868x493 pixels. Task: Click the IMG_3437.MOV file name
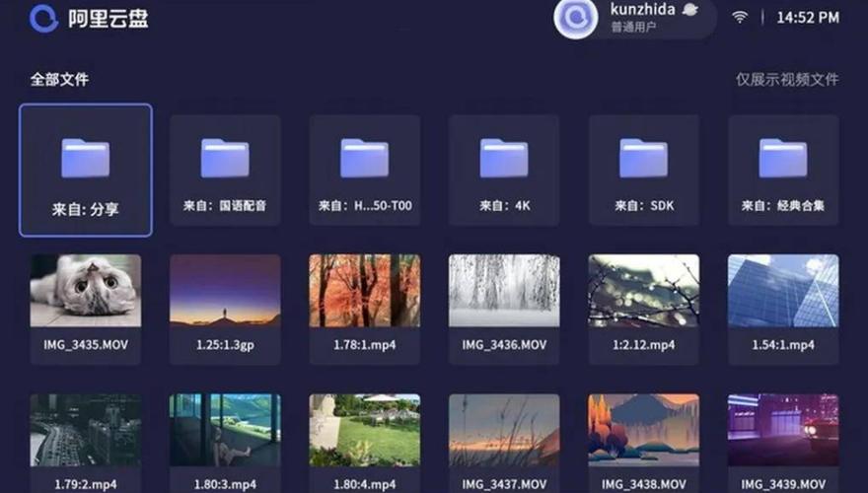pos(504,485)
